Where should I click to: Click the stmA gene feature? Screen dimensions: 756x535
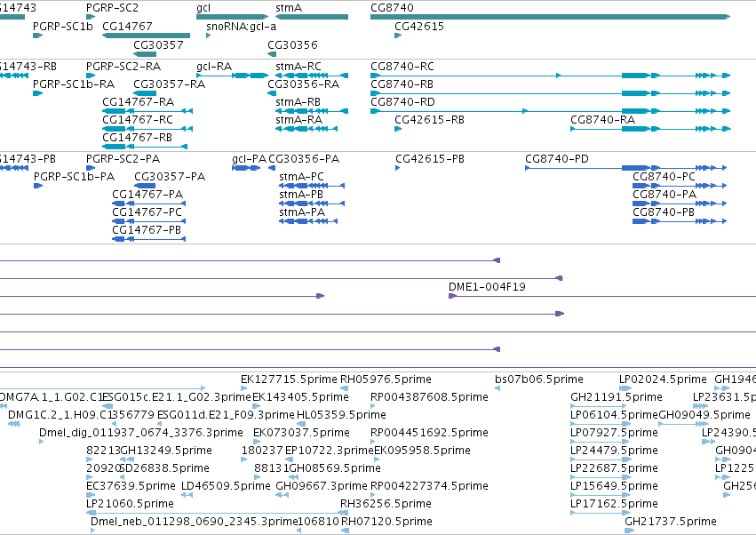(x=312, y=17)
